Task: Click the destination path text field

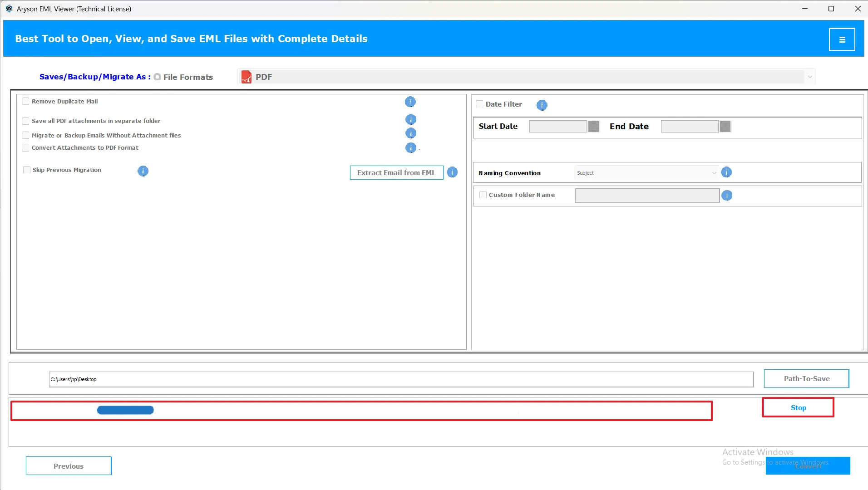Action: 401,380
